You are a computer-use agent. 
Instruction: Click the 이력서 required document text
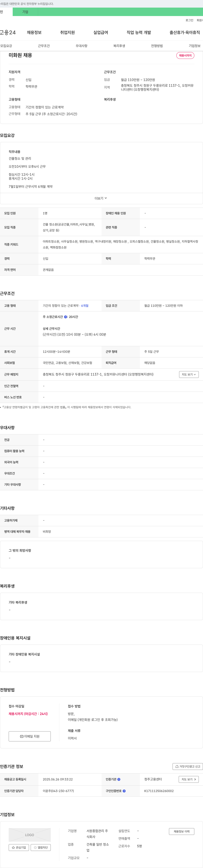coord(72,738)
